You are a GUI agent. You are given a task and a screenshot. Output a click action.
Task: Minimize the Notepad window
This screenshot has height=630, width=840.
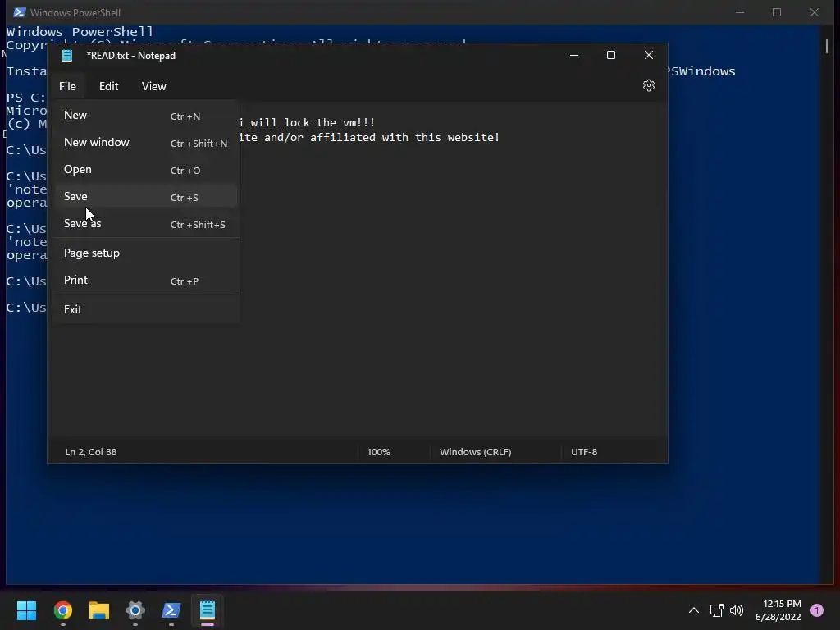[574, 55]
